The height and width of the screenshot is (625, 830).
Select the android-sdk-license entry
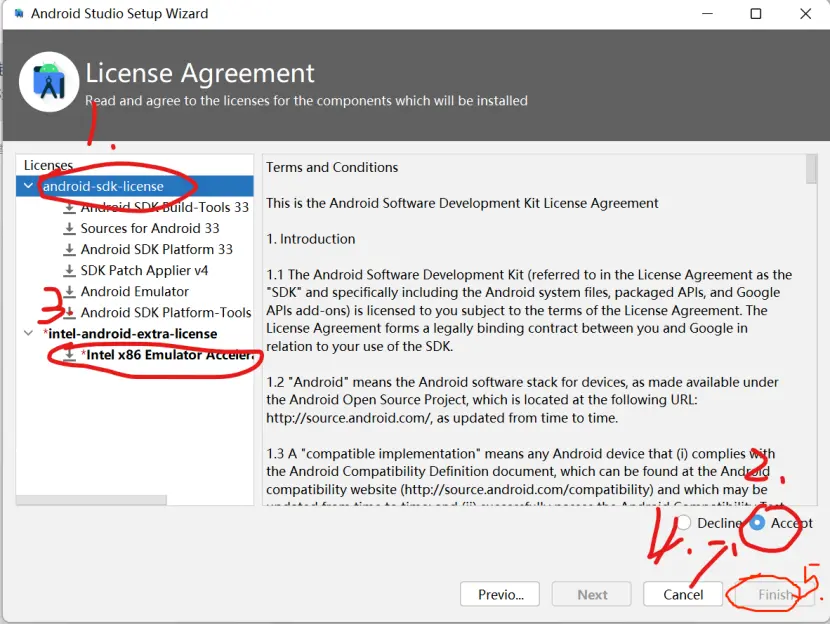(103, 186)
